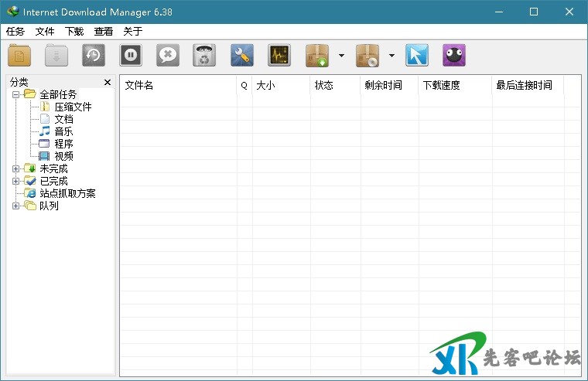The width and height of the screenshot is (588, 381).
Task: Open dropdown arrow beside stop queue box
Action: point(391,56)
